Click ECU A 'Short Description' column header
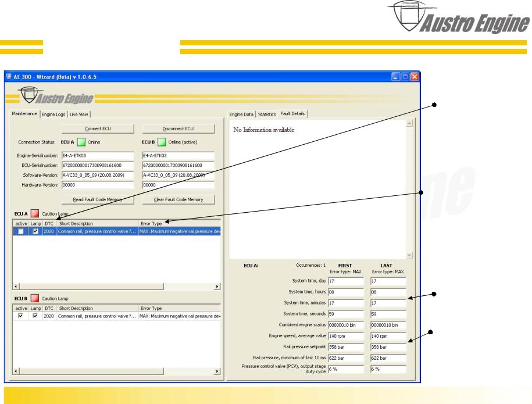The image size is (532, 404). point(98,224)
